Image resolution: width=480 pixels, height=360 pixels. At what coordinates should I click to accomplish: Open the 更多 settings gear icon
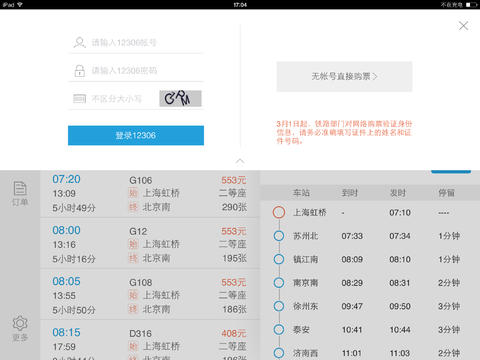(x=20, y=328)
